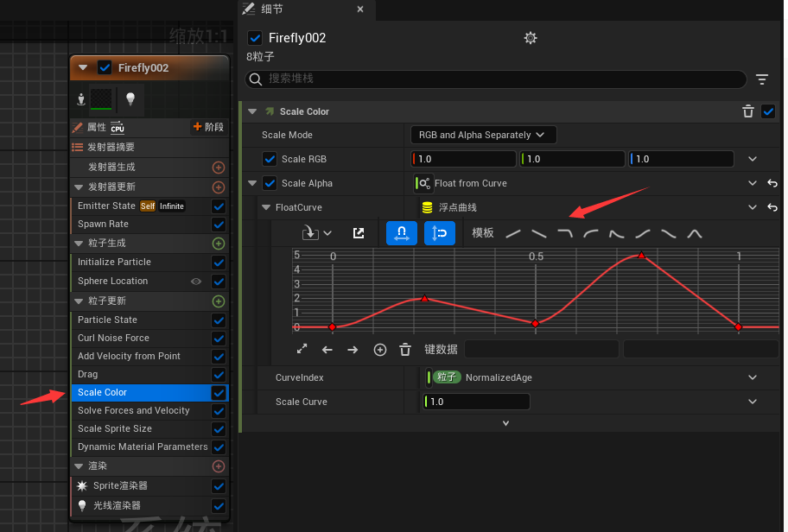Click the Scale RGB red value field
This screenshot has height=532, width=788.
click(463, 159)
